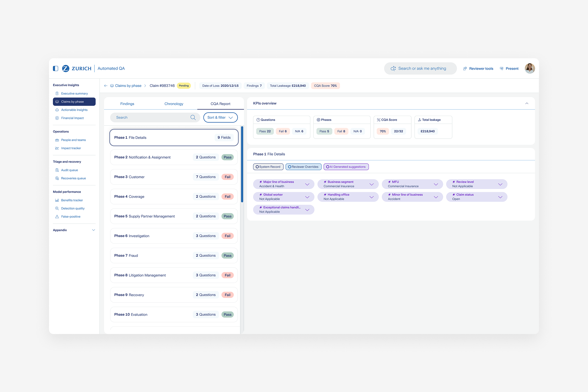Collapse the KPIs overview panel

(x=526, y=103)
